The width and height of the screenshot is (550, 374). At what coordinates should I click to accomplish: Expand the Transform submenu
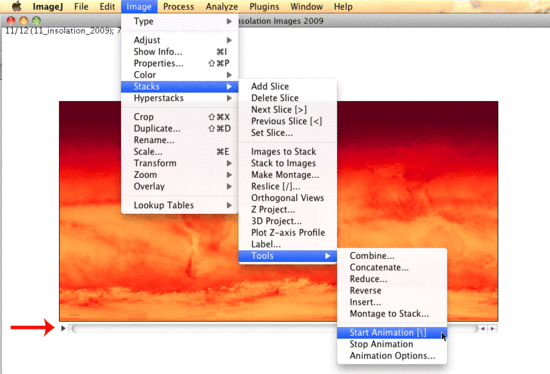(x=180, y=163)
